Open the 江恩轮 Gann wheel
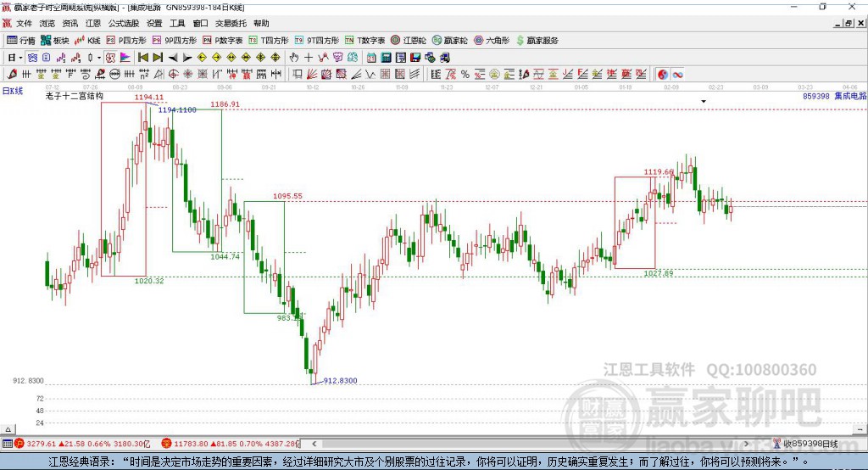 (409, 41)
